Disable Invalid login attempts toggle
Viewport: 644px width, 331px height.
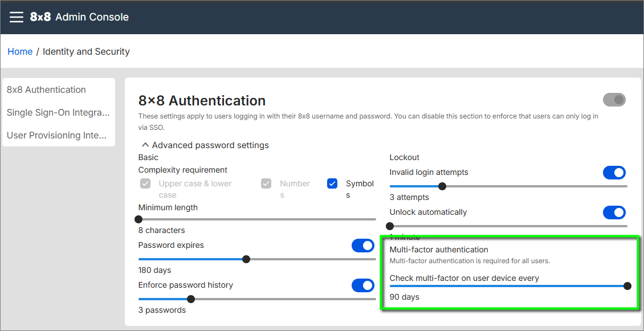point(614,173)
